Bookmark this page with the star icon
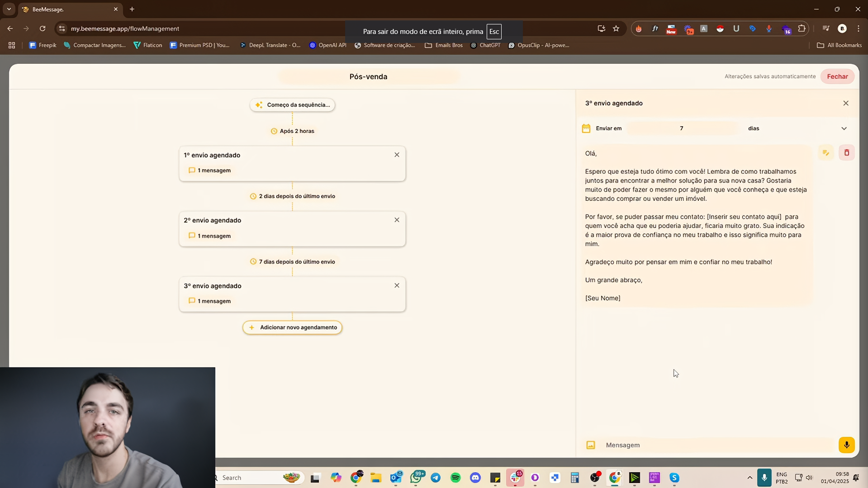 click(616, 28)
